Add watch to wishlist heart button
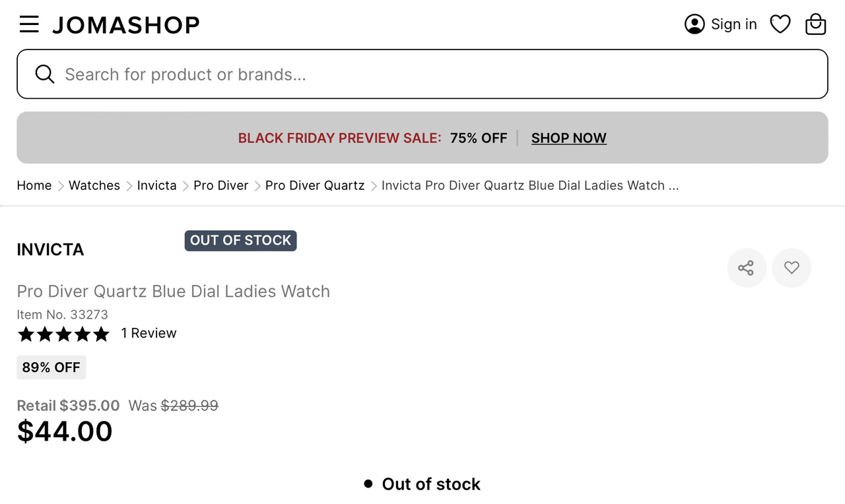The width and height of the screenshot is (845, 504). pos(792,268)
